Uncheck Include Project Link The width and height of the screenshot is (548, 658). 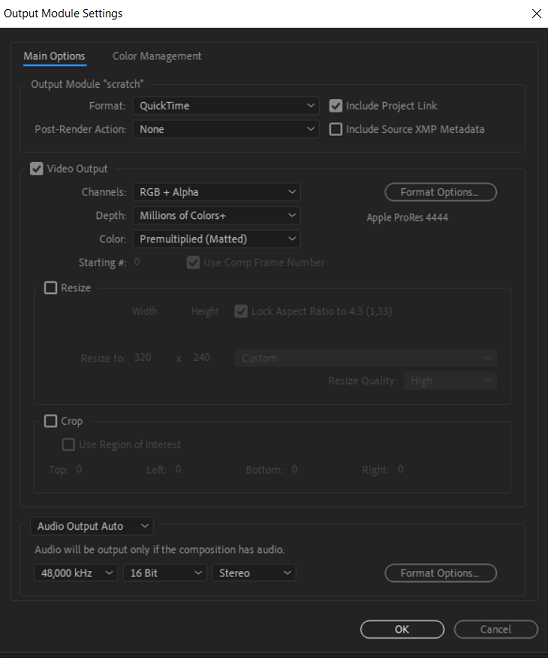pos(335,106)
